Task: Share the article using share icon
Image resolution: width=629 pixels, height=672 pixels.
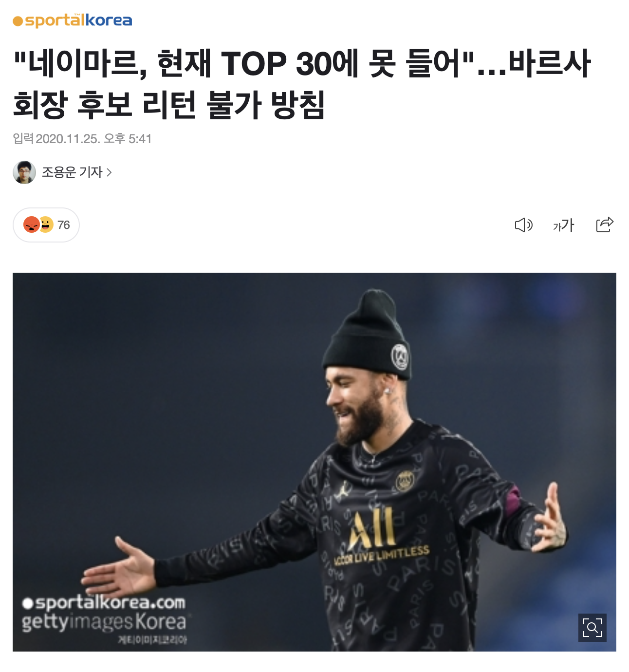Action: coord(605,224)
